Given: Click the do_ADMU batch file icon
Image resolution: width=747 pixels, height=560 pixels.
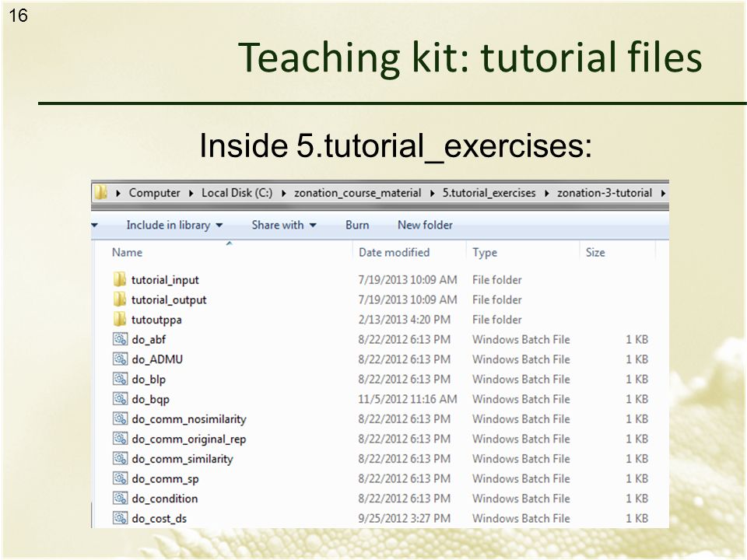Looking at the screenshot, I should click(120, 359).
